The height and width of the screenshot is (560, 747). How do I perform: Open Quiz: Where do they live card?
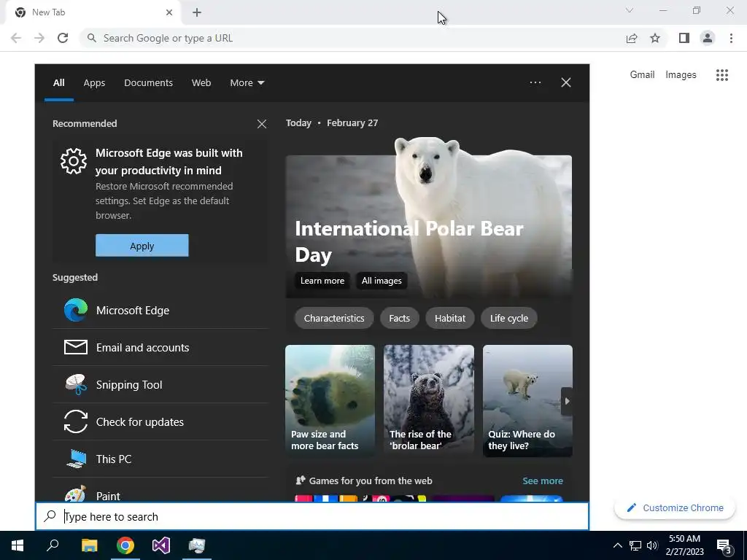pyautogui.click(x=527, y=401)
